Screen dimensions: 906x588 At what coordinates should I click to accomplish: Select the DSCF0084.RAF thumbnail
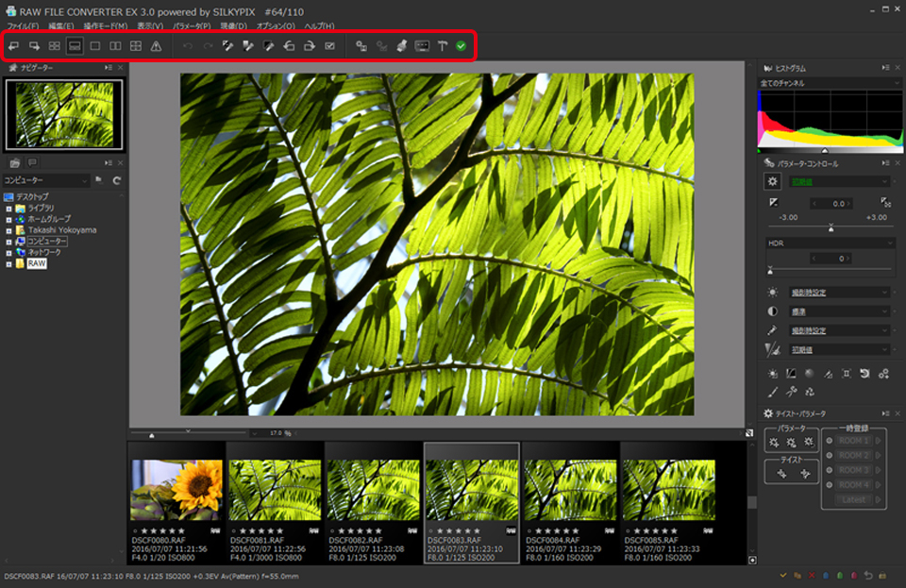(x=570, y=490)
